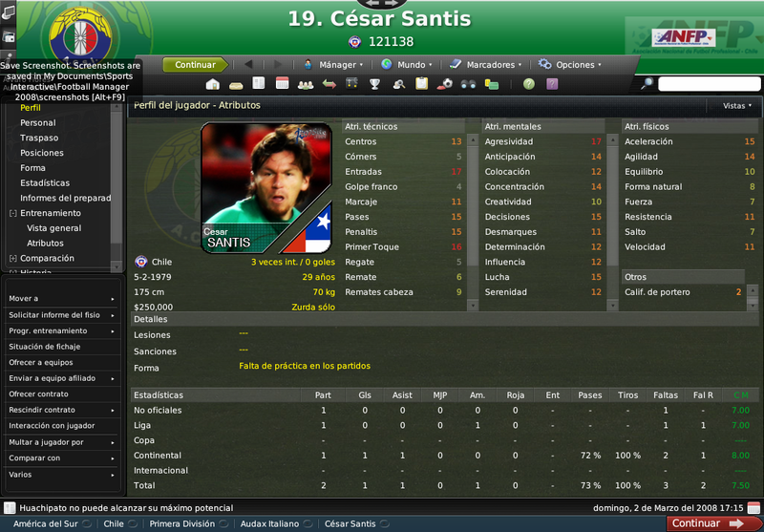
Task: Open the binoculars scouting icon
Action: coord(468,84)
